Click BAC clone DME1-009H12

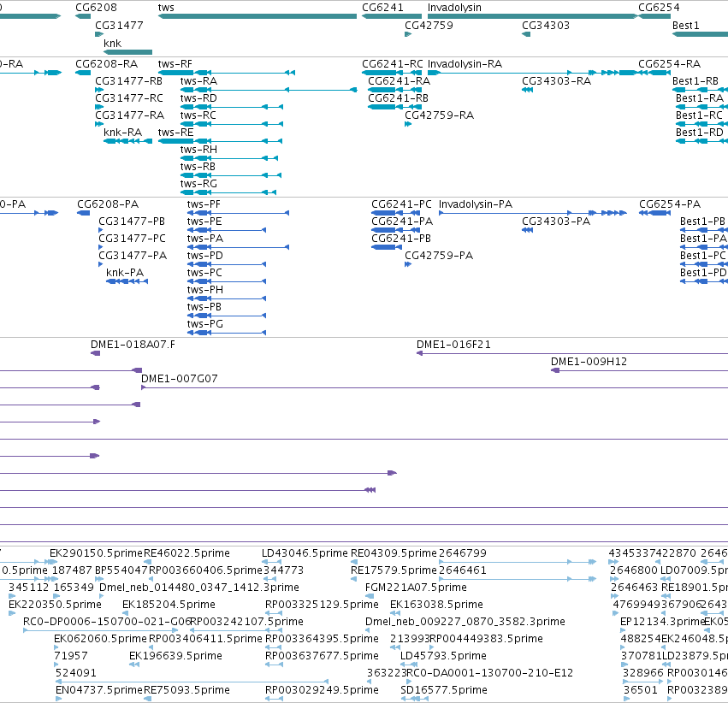click(639, 370)
